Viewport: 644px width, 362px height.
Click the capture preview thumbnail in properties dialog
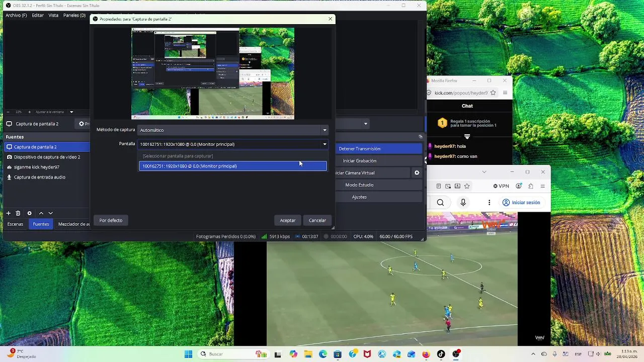pyautogui.click(x=213, y=73)
